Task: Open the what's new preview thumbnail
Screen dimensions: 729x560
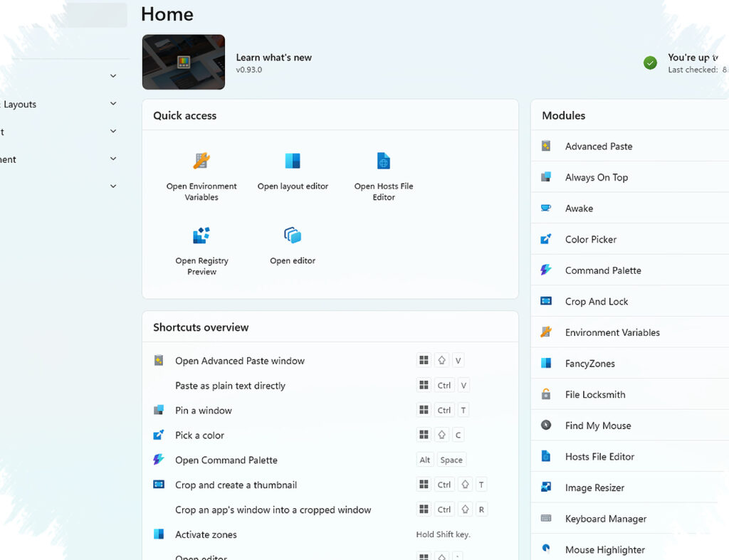Action: pos(184,62)
